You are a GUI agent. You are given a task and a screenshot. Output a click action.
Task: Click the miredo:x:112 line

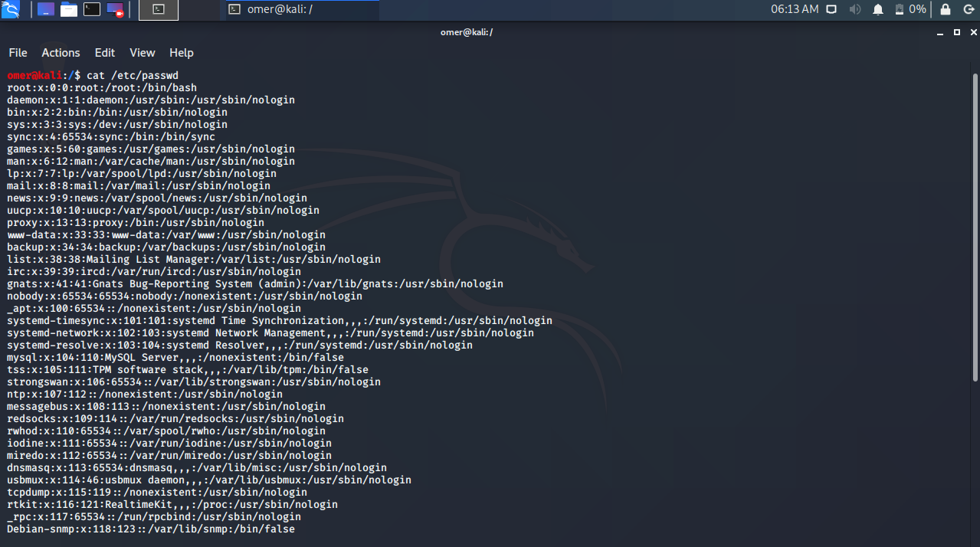[x=169, y=455]
